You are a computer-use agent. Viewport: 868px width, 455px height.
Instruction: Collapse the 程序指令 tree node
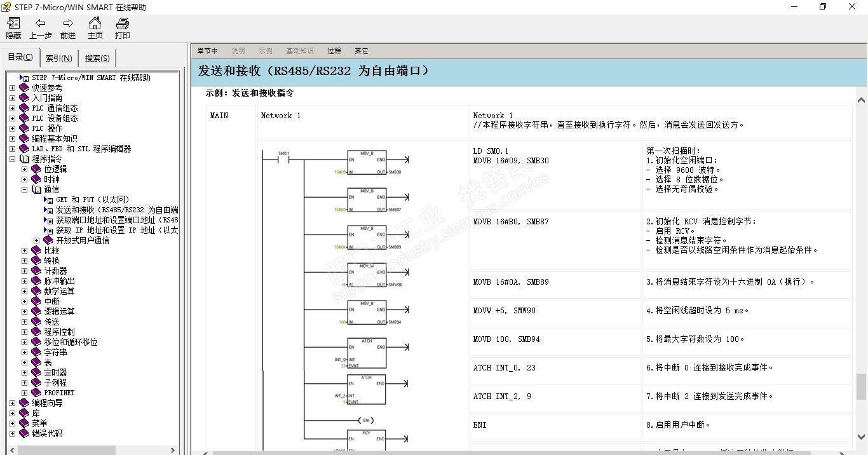coord(12,159)
